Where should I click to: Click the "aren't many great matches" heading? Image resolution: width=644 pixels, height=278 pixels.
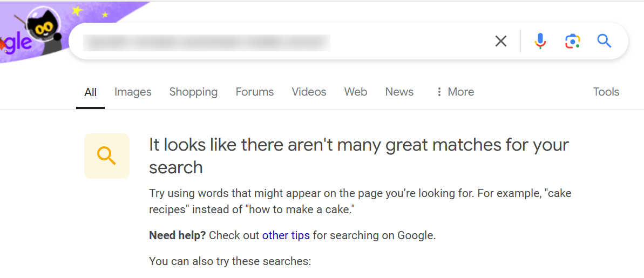[x=358, y=155]
